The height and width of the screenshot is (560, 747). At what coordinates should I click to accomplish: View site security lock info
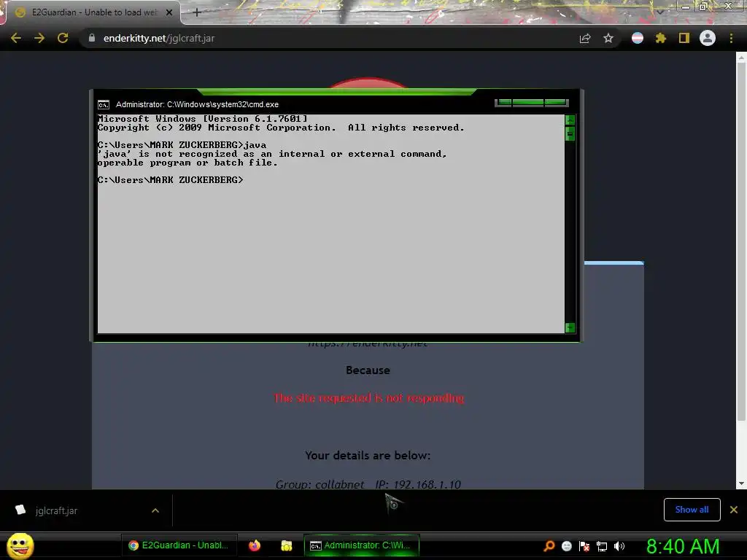(91, 38)
